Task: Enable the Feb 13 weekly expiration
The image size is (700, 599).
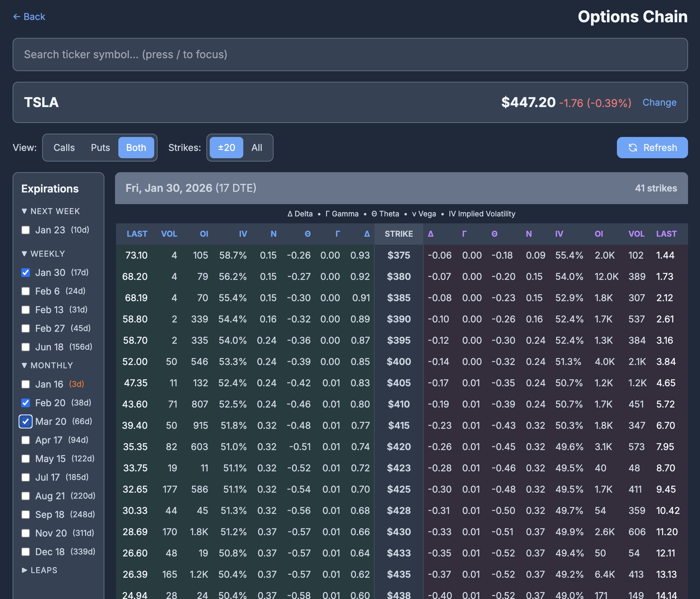Action: (x=26, y=310)
